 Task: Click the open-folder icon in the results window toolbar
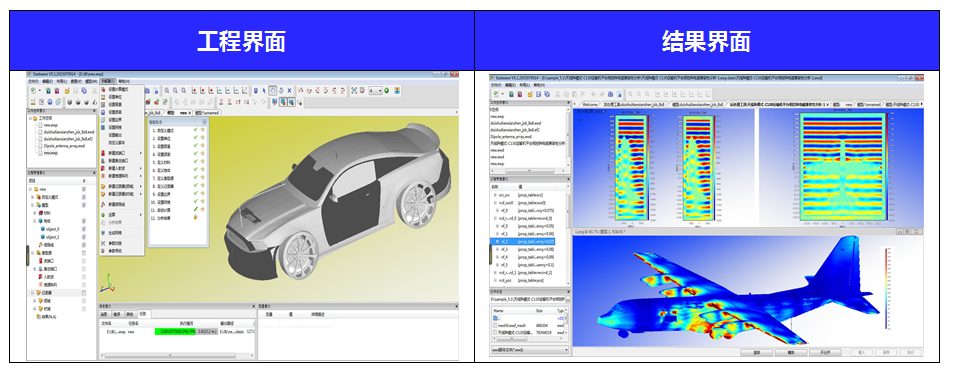[530, 94]
